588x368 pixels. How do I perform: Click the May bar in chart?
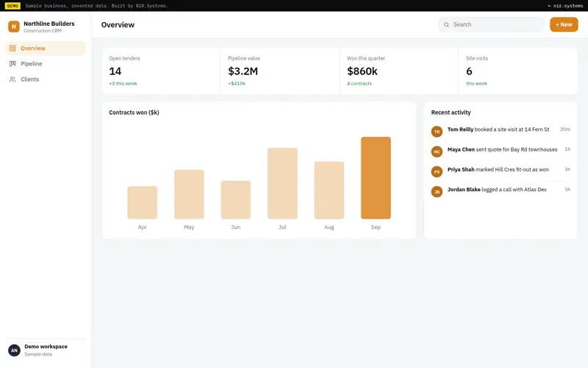pyautogui.click(x=189, y=194)
